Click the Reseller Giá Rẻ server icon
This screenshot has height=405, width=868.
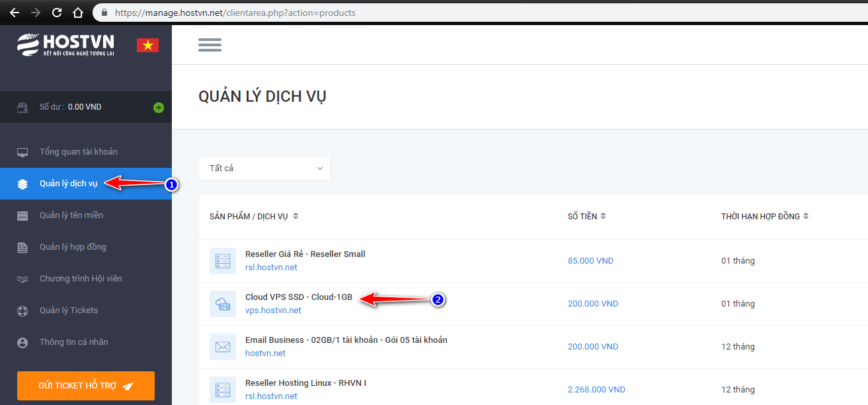[222, 261]
